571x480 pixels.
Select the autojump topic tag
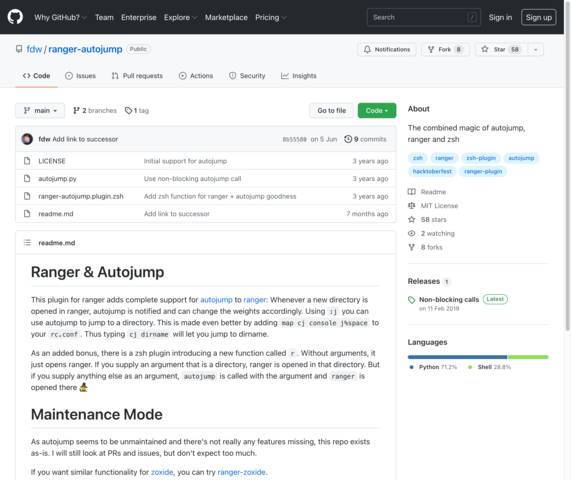[x=521, y=158]
